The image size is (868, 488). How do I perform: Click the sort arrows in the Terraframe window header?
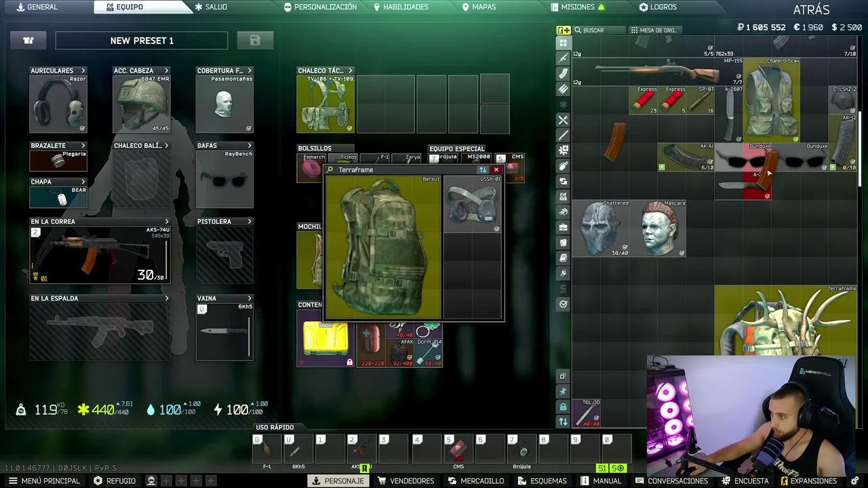click(483, 169)
